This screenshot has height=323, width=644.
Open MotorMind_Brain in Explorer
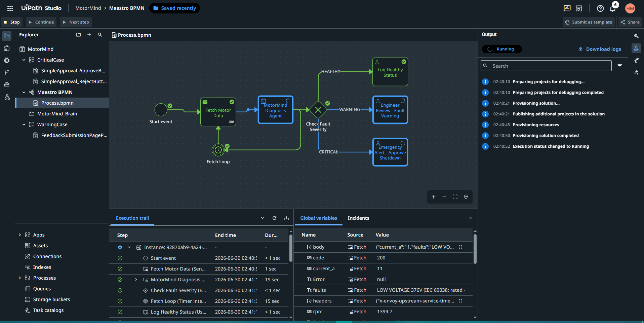57,114
